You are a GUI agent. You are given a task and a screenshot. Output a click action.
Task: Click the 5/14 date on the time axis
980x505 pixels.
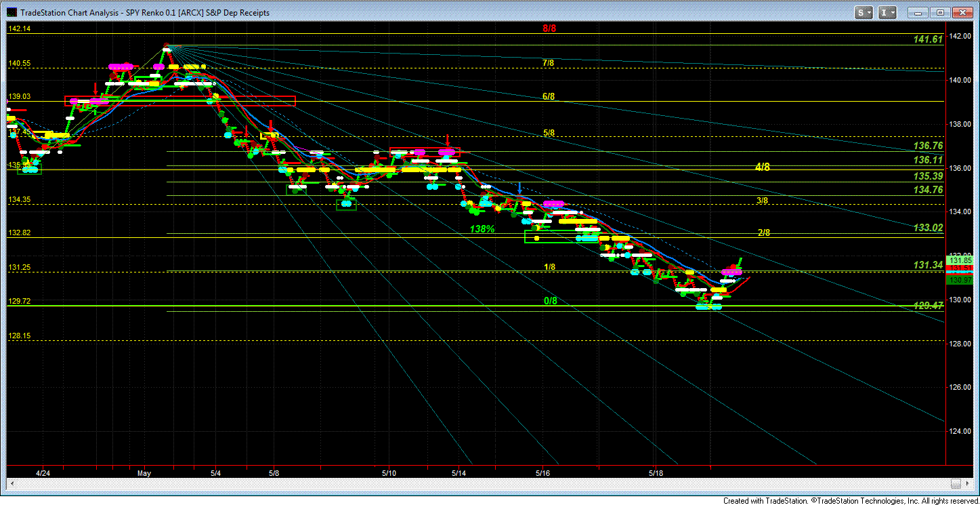[x=459, y=472]
